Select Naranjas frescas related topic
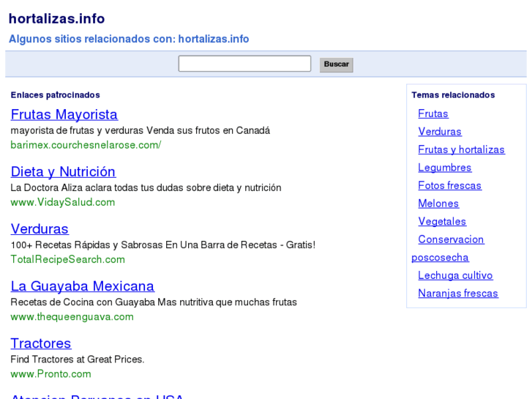The height and width of the screenshot is (399, 532). click(458, 294)
